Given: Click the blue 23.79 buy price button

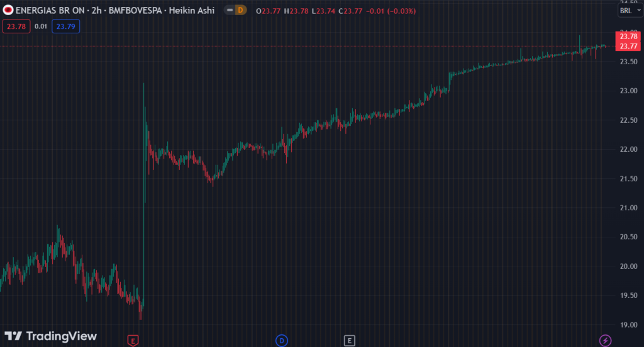Looking at the screenshot, I should [65, 26].
